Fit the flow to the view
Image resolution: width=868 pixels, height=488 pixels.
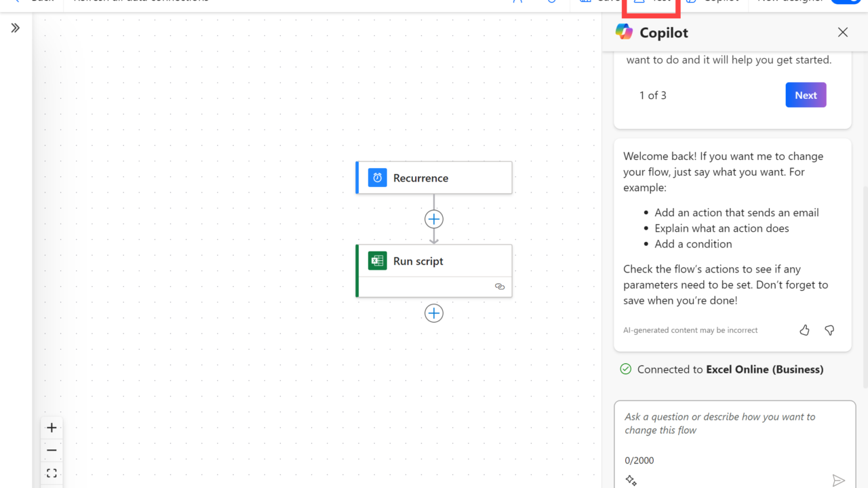pyautogui.click(x=52, y=473)
